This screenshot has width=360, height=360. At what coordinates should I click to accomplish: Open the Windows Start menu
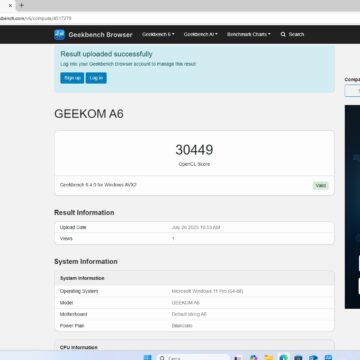tap(148, 358)
